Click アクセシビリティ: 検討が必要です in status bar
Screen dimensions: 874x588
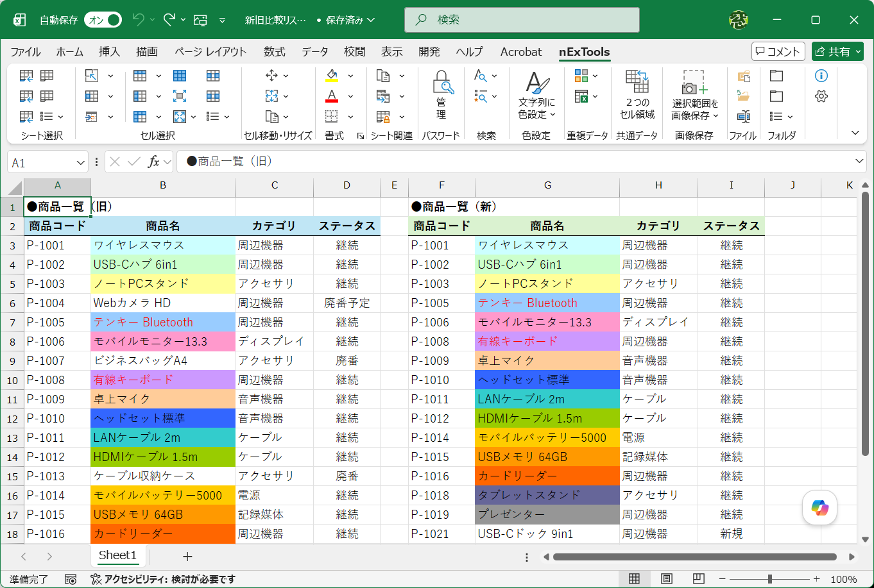[163, 579]
